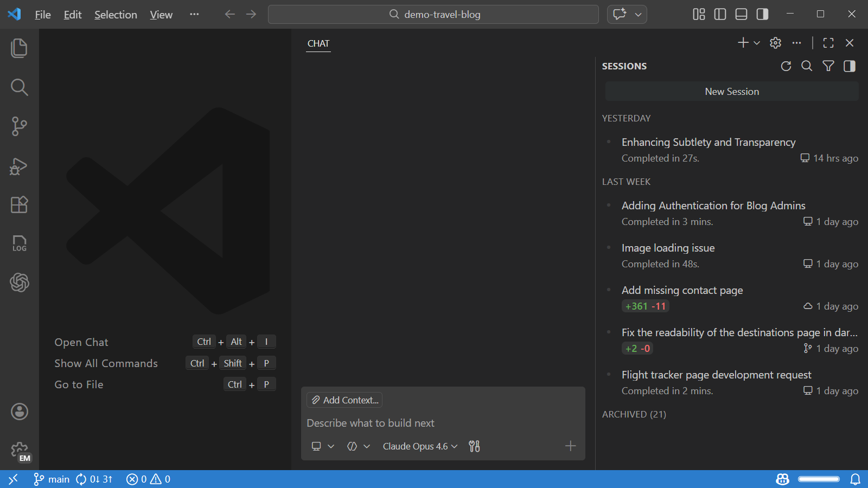Viewport: 868px width, 488px height.
Task: Toggle the primary sidebar in the title bar
Action: pos(720,15)
